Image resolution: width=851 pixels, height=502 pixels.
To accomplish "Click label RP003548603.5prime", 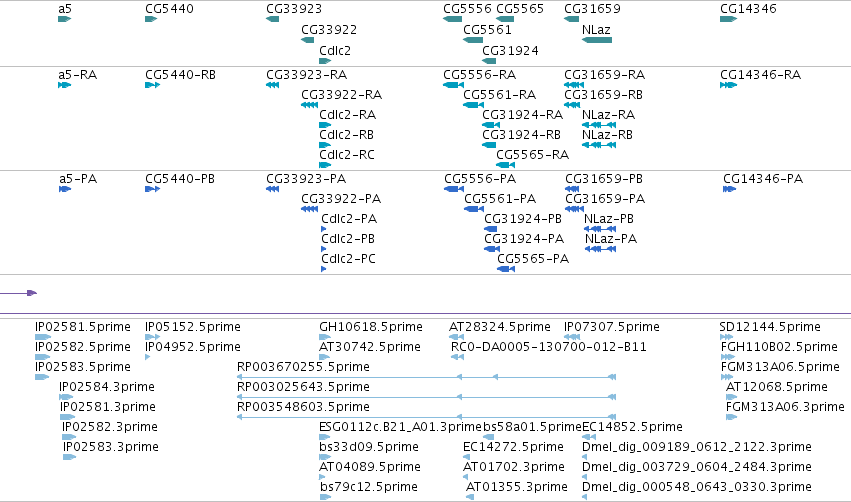I will pyautogui.click(x=303, y=407).
